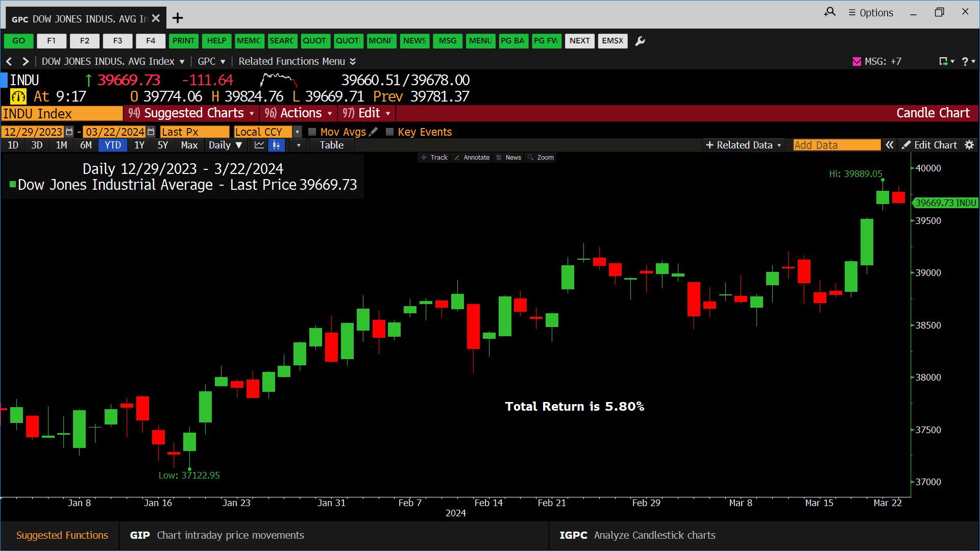Activate the chart Zoom tool
This screenshot has height=551, width=980.
coord(541,158)
